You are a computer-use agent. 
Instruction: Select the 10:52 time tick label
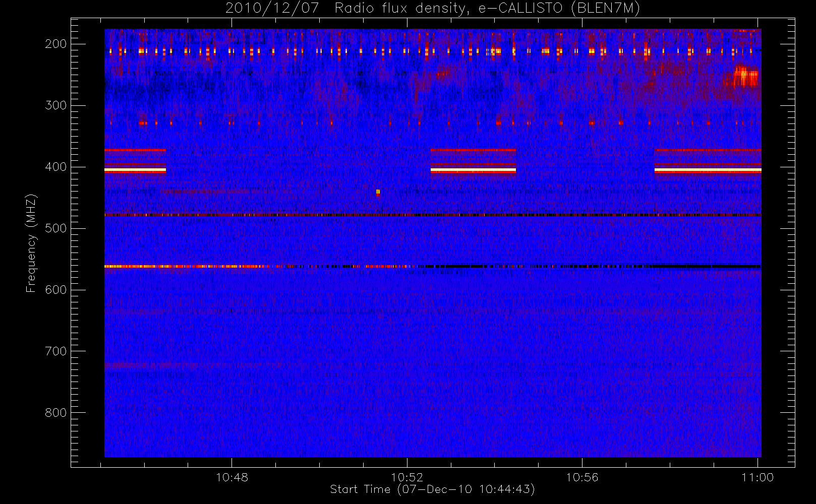click(407, 477)
